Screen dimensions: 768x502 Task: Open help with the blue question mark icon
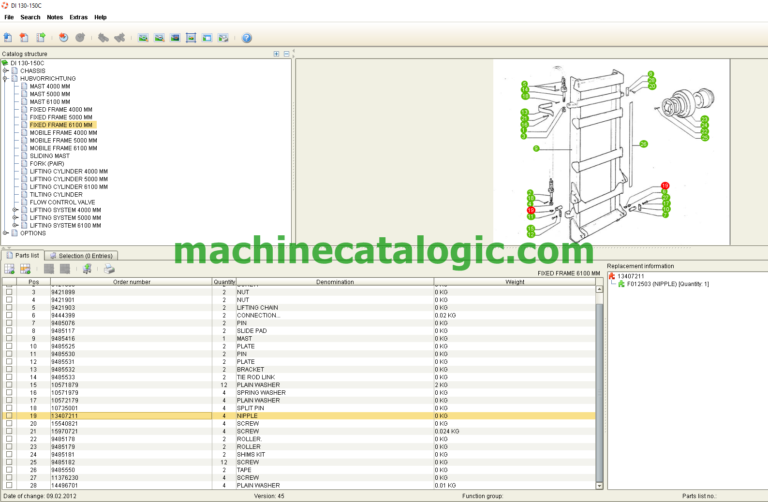247,38
